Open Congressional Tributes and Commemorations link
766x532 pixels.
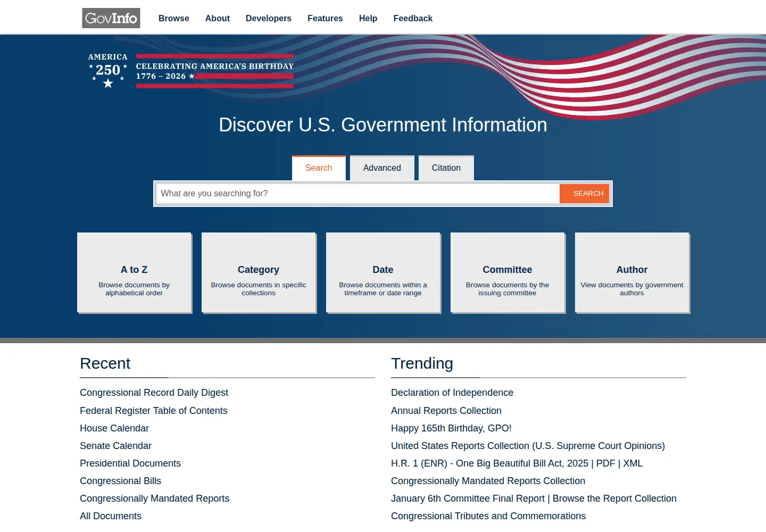click(488, 516)
